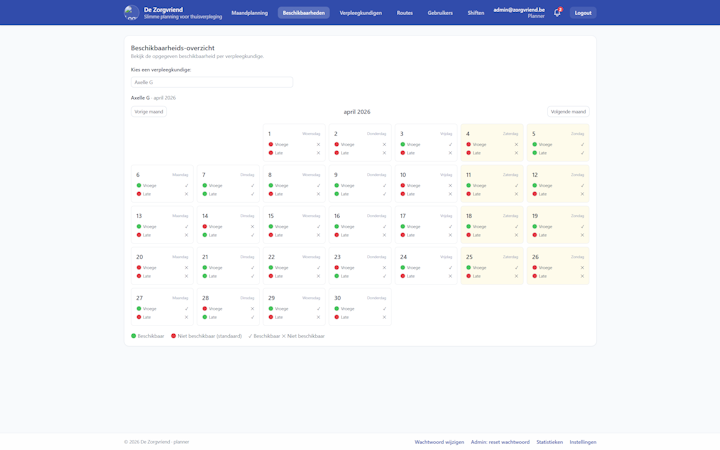Click the check mark for Vroege on day 17

pyautogui.click(x=450, y=226)
